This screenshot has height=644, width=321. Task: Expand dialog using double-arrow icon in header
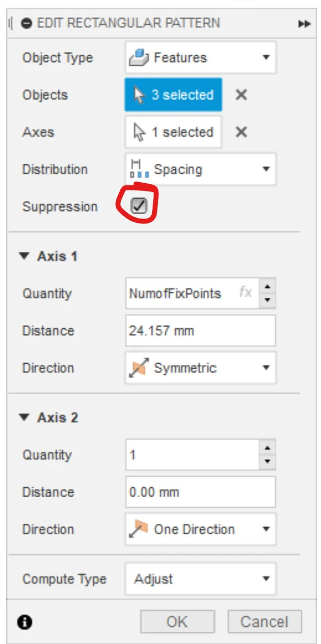pos(304,24)
